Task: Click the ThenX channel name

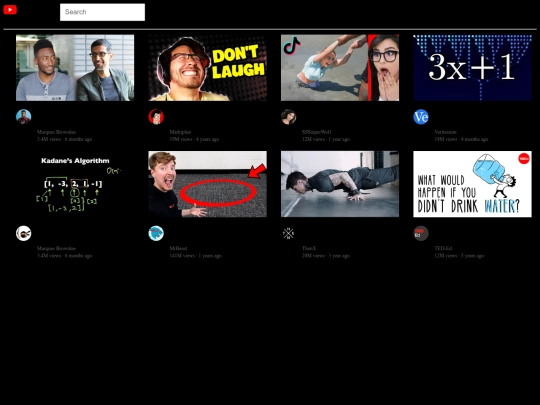Action: 309,248
